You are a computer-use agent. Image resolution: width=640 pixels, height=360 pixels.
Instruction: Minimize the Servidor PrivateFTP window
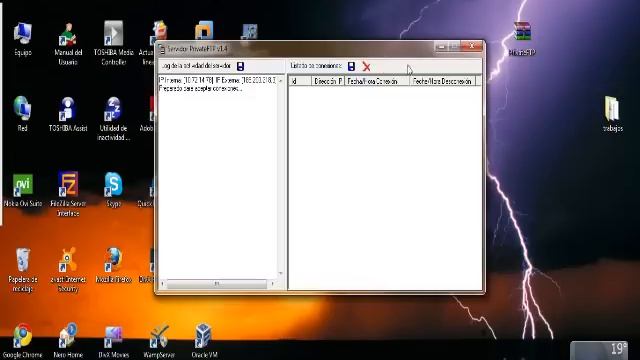click(441, 47)
